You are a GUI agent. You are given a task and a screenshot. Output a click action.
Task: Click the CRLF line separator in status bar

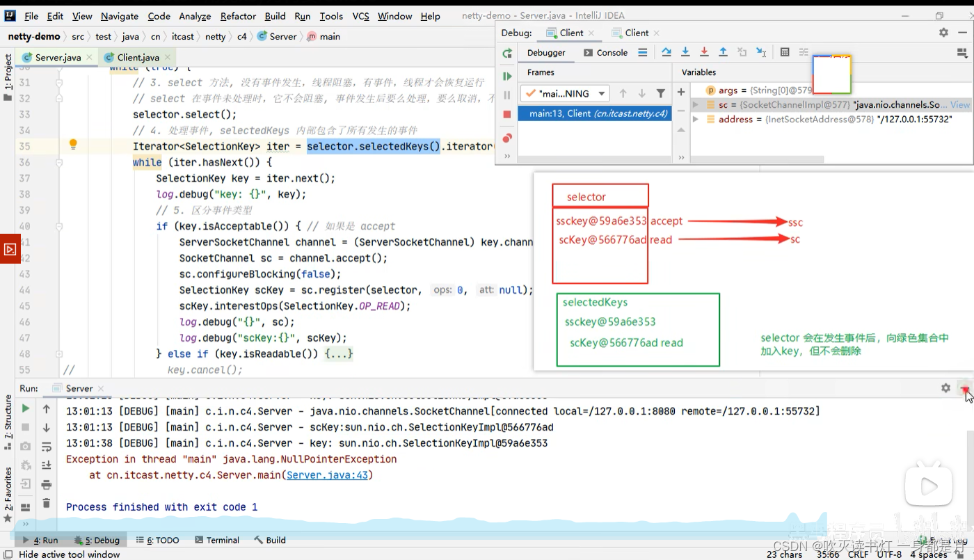coord(858,554)
